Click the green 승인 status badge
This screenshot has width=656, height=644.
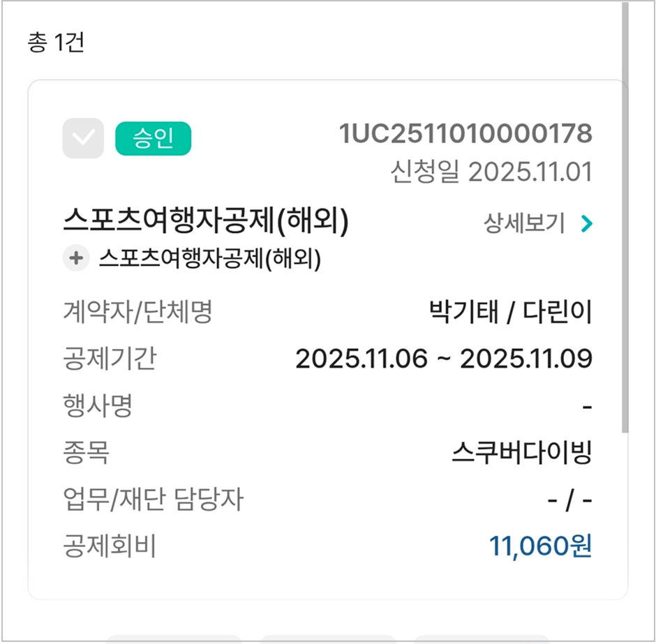coord(153,139)
